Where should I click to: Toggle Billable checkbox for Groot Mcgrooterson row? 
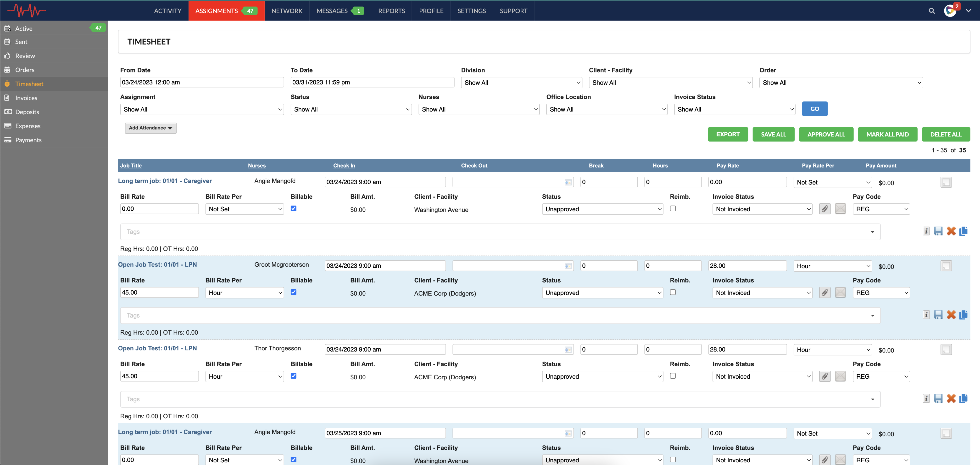(x=293, y=292)
